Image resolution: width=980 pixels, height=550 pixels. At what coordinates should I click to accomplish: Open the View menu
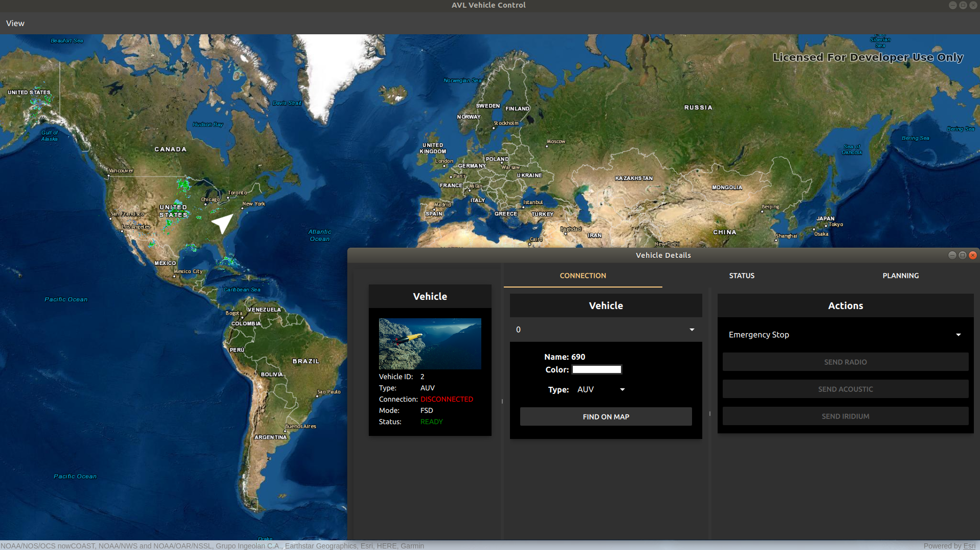pyautogui.click(x=15, y=23)
